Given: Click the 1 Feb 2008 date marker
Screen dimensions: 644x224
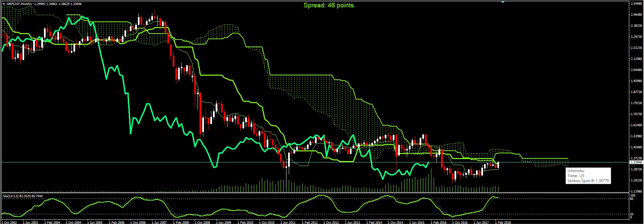Looking at the screenshot, I should pyautogui.click(x=181, y=222).
